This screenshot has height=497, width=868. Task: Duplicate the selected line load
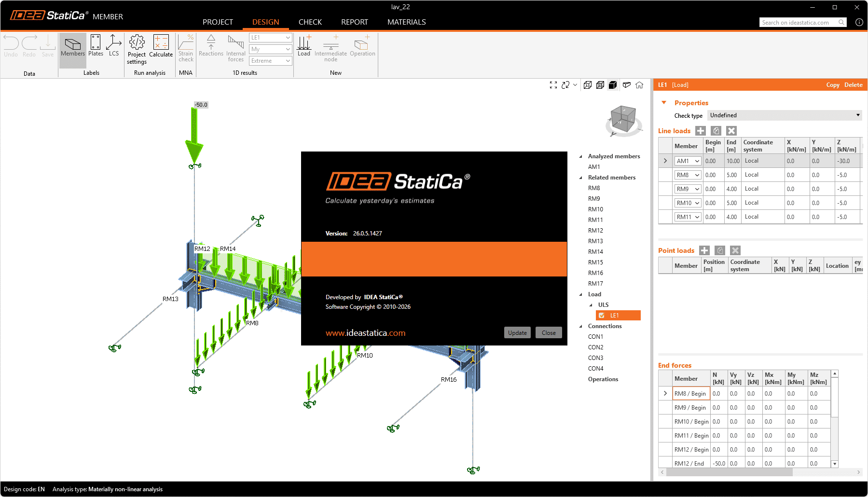point(716,131)
